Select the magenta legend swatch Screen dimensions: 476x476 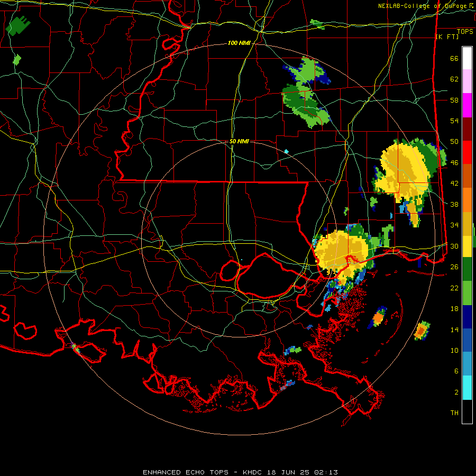(467, 105)
